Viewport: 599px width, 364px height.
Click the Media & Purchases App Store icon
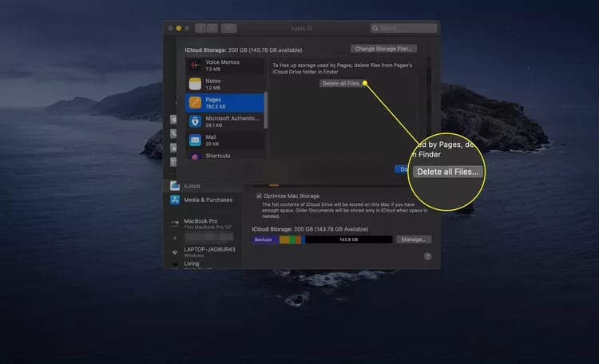coord(175,200)
